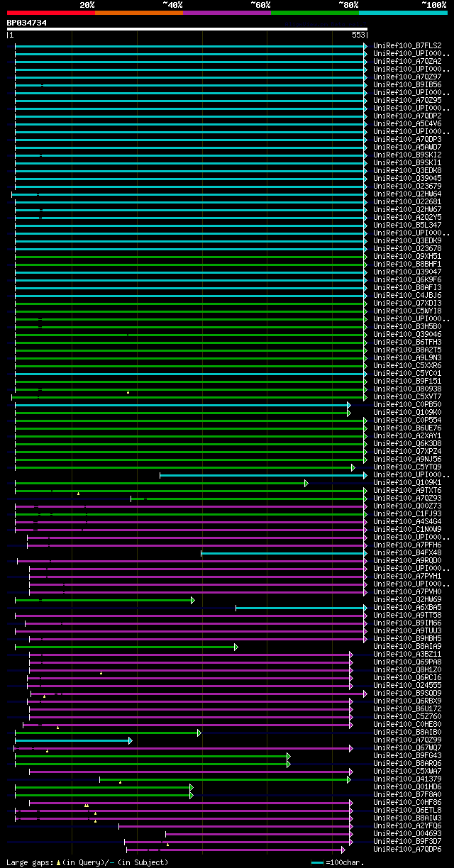
Task: Open the UniRef100_B9IB56 entry
Action: (x=408, y=85)
